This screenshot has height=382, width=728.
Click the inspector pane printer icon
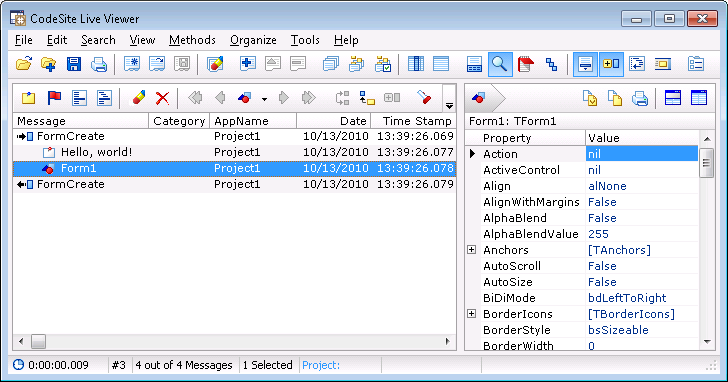click(639, 98)
